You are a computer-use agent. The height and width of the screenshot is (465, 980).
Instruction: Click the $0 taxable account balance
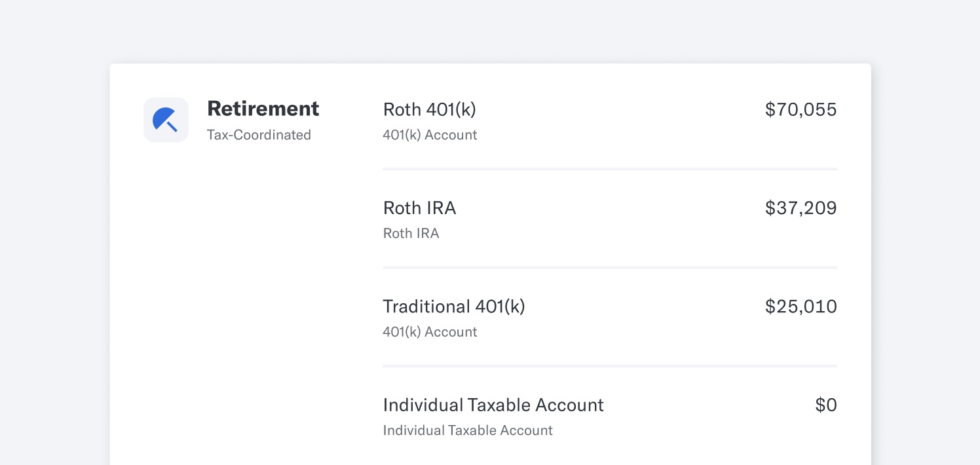coord(826,405)
